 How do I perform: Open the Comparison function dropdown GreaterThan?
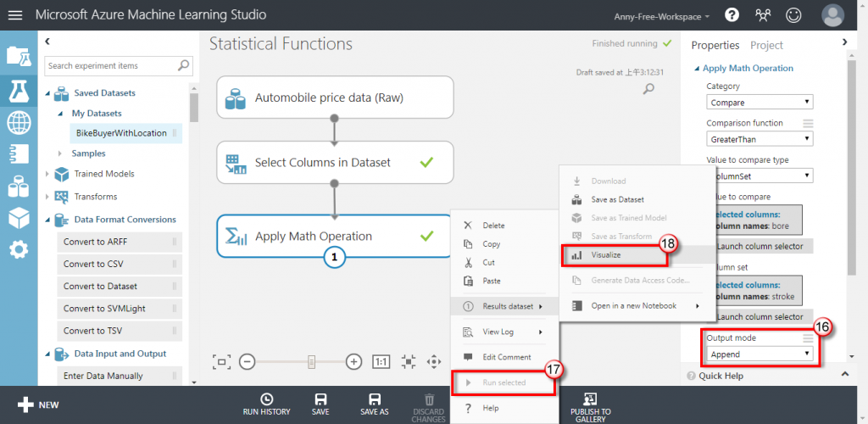pos(759,139)
